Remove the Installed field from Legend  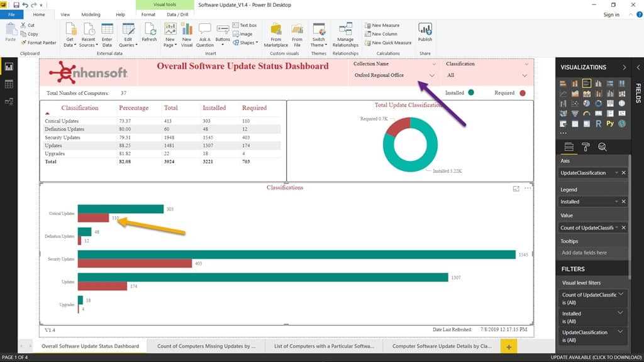click(x=623, y=202)
